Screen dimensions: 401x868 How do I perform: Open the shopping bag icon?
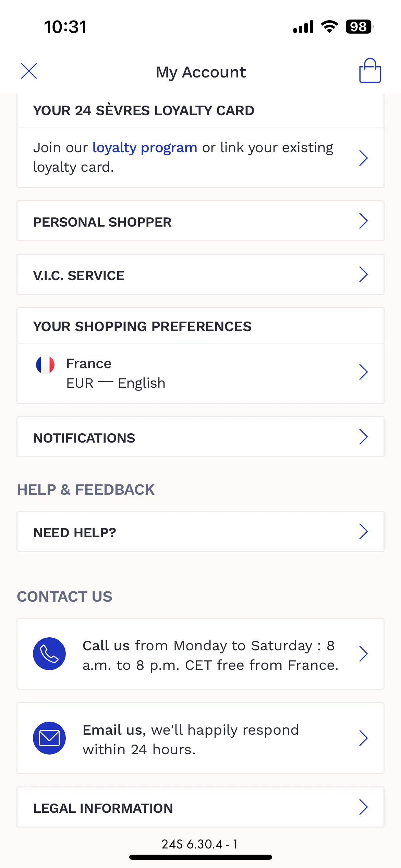(370, 71)
